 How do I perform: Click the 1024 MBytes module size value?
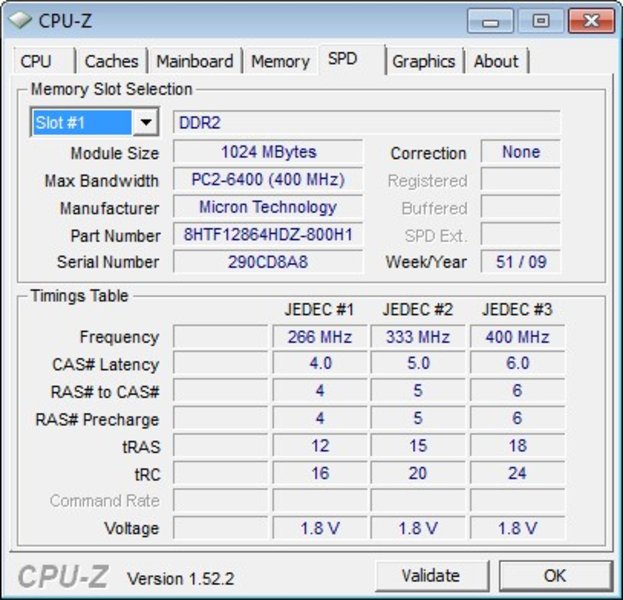point(268,152)
